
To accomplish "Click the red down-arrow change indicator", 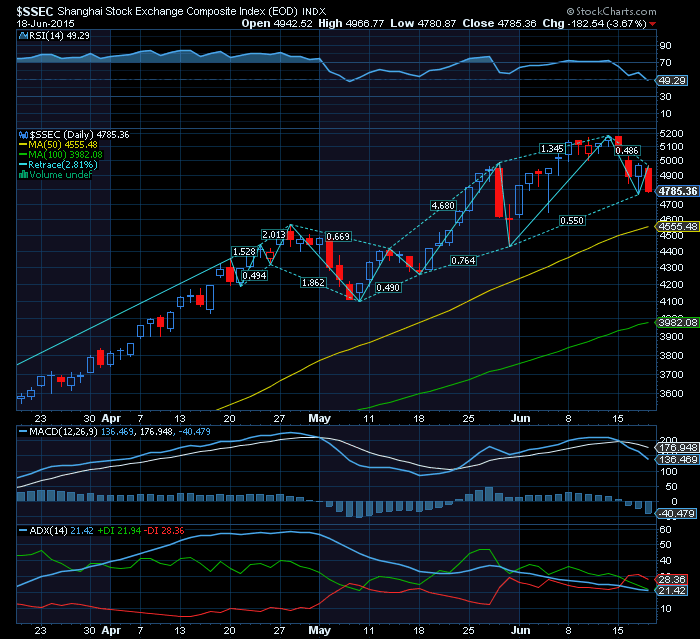I will (653, 24).
